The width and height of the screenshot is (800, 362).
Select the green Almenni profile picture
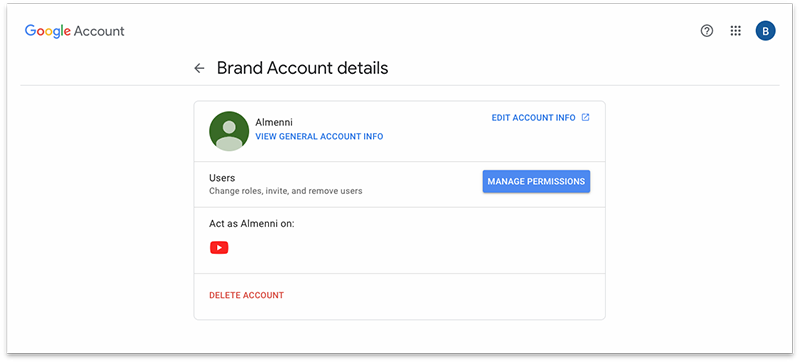229,131
